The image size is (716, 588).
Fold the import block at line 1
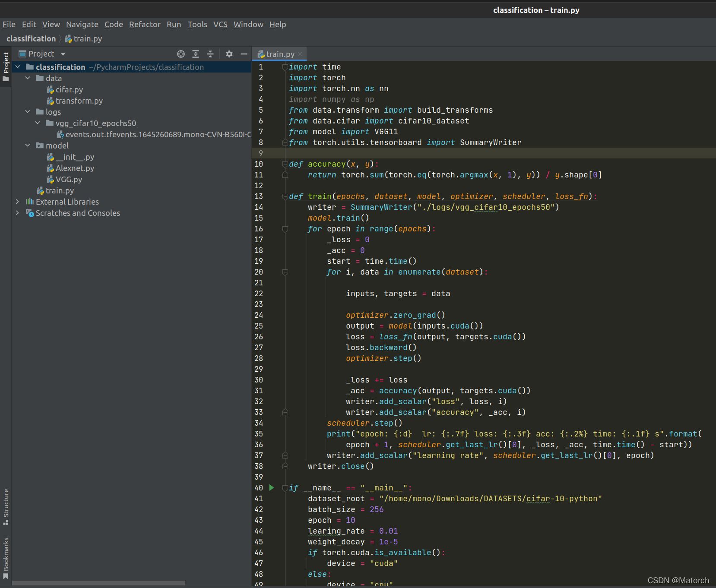(x=285, y=67)
